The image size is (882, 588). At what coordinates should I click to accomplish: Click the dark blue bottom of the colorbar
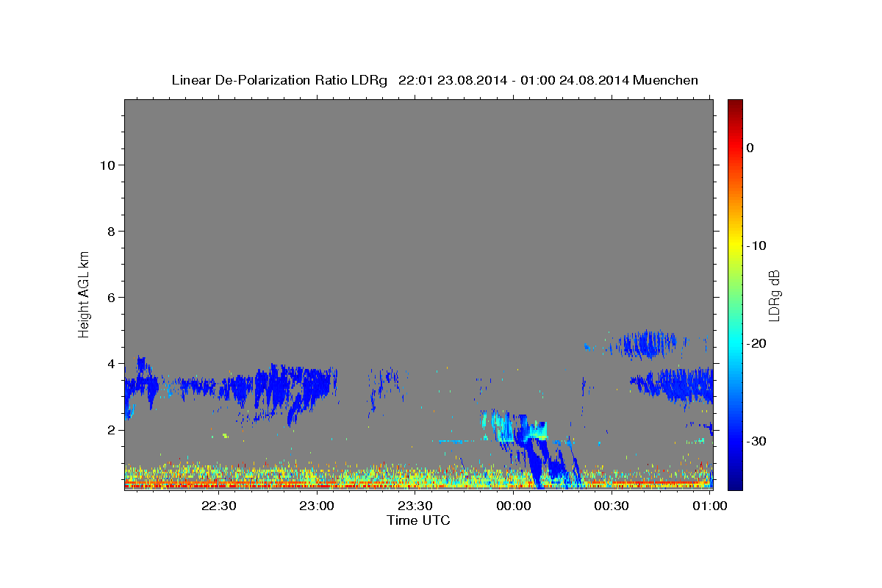coord(735,484)
